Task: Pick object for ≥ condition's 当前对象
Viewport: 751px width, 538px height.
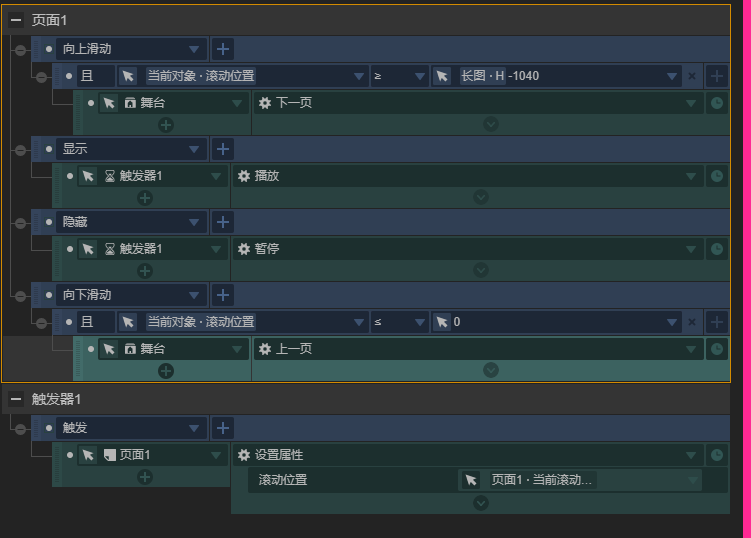Action: click(128, 76)
